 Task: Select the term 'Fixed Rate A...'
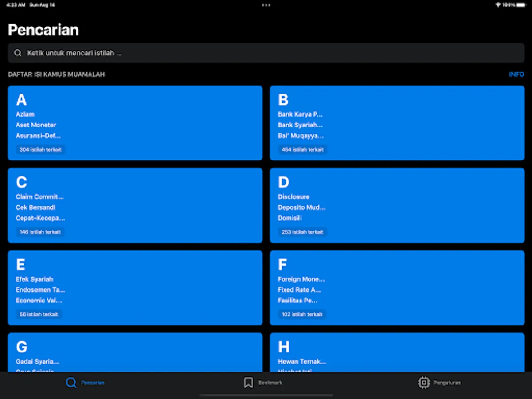300,290
